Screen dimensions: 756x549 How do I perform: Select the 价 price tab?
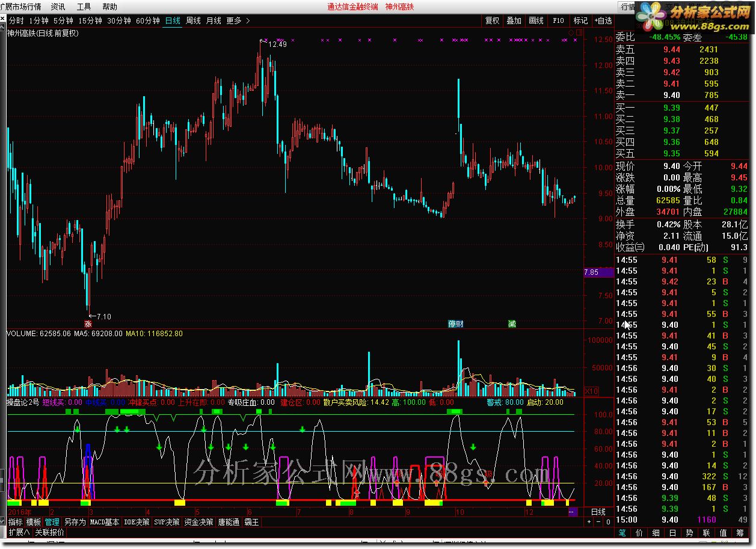639,533
